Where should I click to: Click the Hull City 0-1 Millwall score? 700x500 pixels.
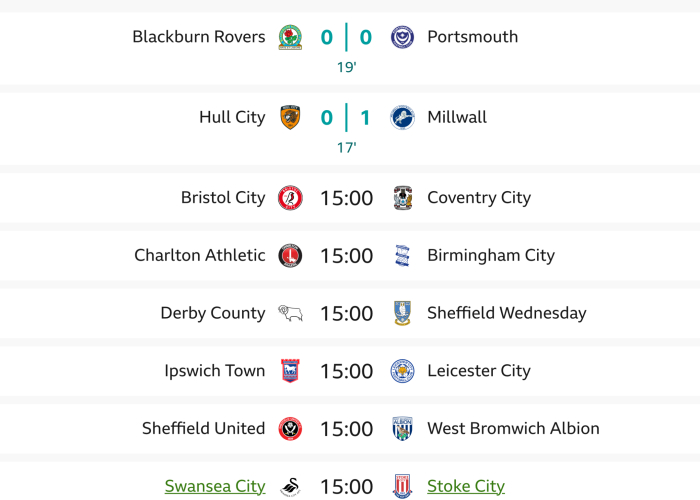tap(346, 117)
